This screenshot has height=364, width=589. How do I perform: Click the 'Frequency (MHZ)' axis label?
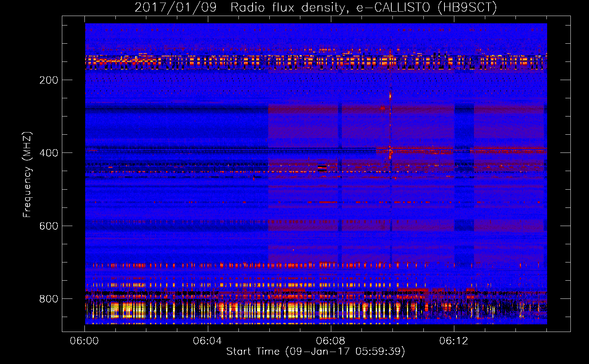point(27,175)
